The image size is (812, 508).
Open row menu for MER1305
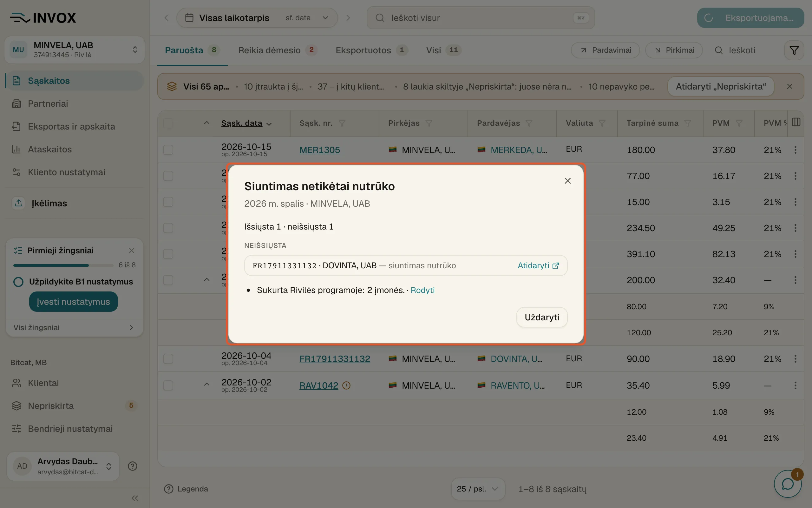[x=795, y=150]
